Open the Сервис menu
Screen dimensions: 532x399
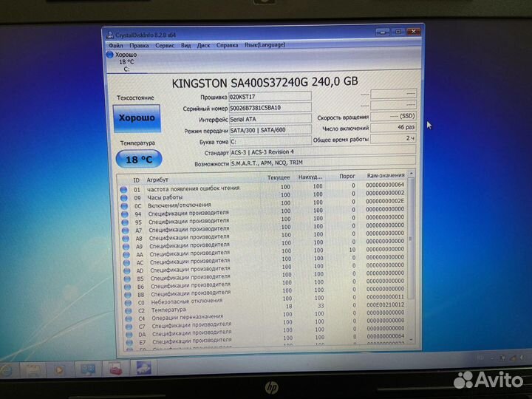coord(165,45)
